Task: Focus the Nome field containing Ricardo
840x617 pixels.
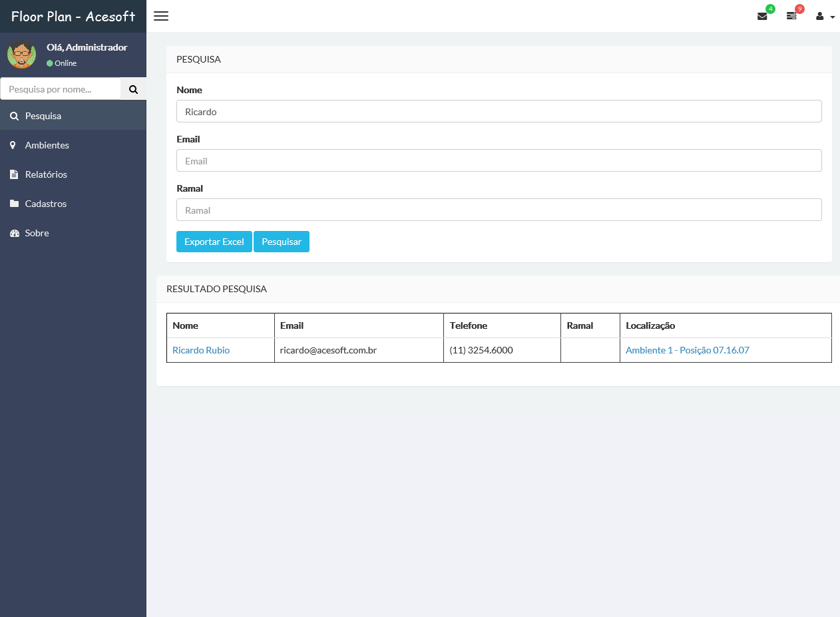Action: point(499,112)
